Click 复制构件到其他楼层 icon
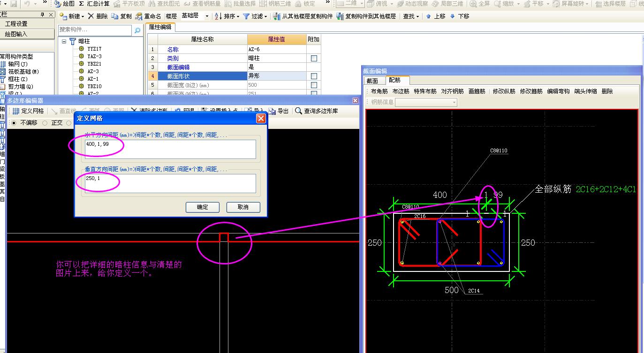The height and width of the screenshot is (353, 644). point(340,16)
